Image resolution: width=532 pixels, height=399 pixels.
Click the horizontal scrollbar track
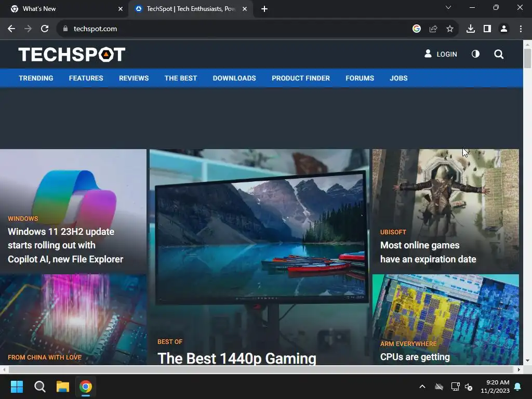click(x=261, y=369)
